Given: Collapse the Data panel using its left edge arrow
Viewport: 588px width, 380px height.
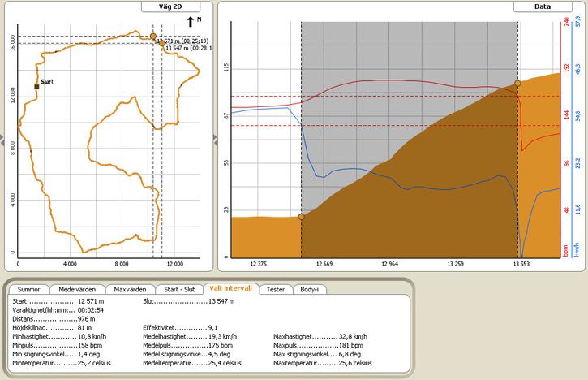Looking at the screenshot, I should click(x=215, y=140).
